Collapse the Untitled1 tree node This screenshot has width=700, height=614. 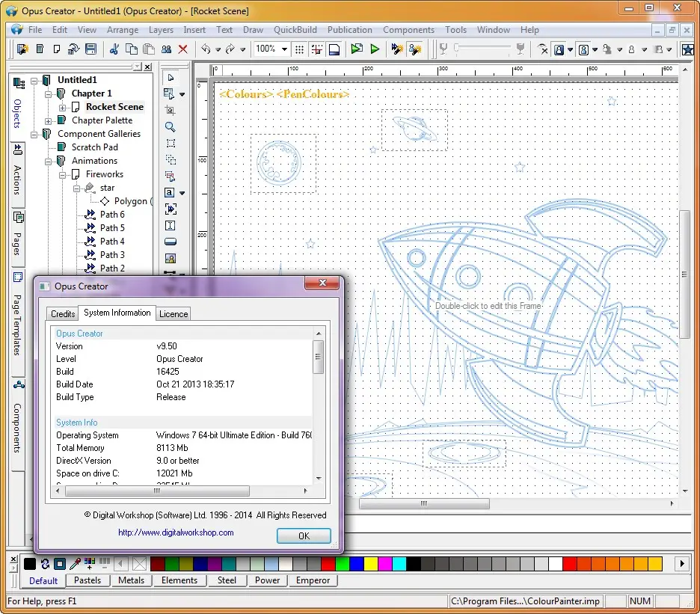pos(34,81)
